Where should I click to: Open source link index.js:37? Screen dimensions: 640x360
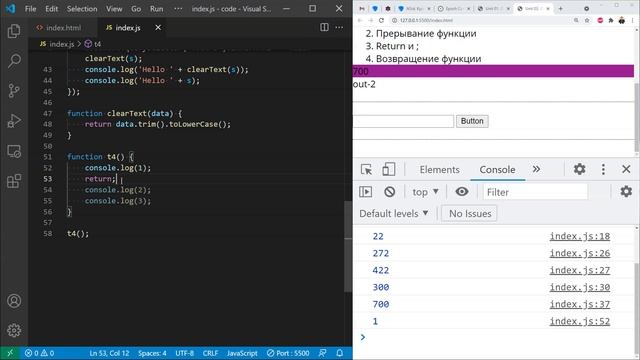(580, 304)
